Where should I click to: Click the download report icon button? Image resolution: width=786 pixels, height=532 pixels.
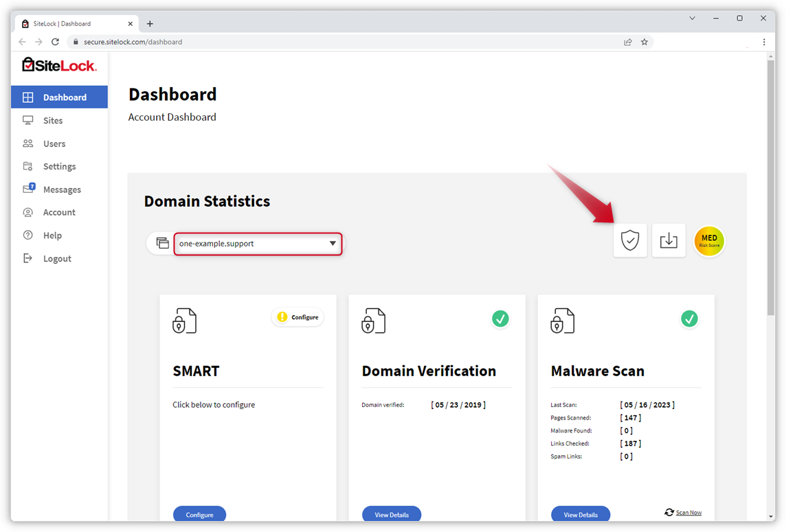tap(669, 240)
